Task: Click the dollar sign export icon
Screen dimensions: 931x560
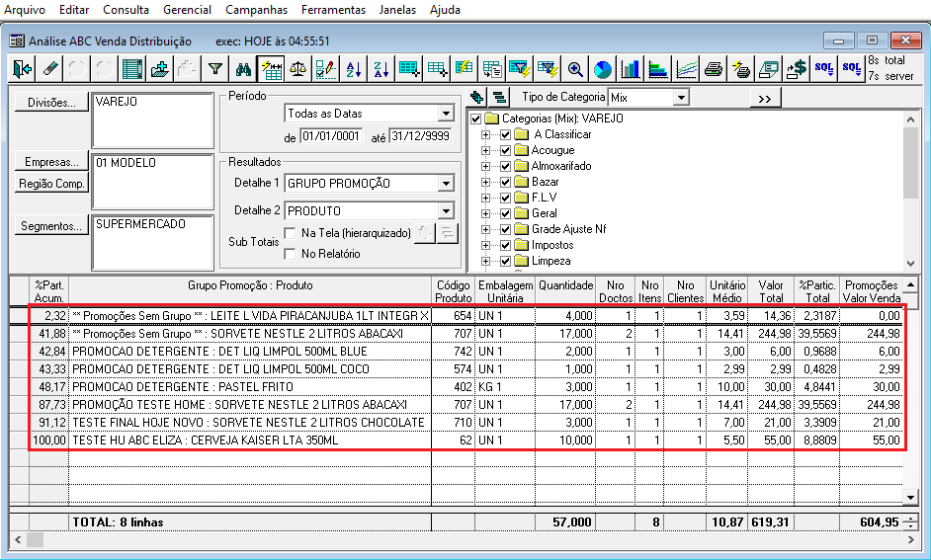Action: (796, 69)
